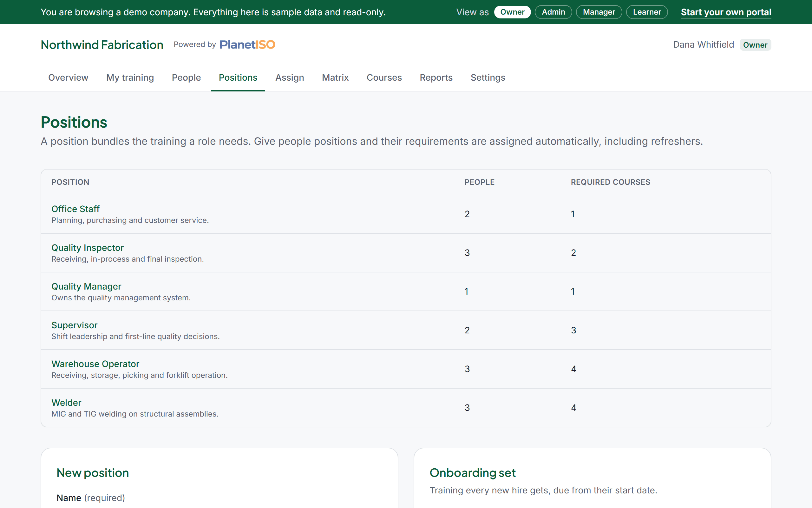Open the Start your own portal link
Image resolution: width=812 pixels, height=508 pixels.
pyautogui.click(x=726, y=12)
